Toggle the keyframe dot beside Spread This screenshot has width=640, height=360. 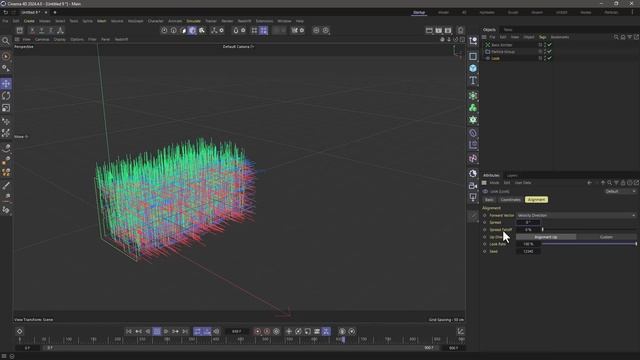pyautogui.click(x=484, y=222)
